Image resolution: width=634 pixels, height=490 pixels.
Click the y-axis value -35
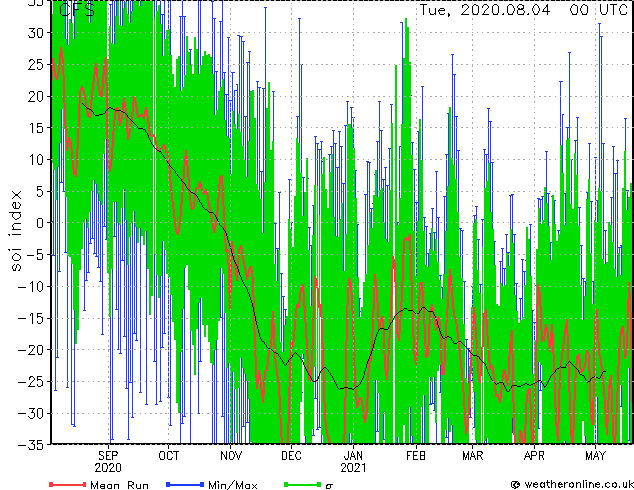tap(31, 445)
